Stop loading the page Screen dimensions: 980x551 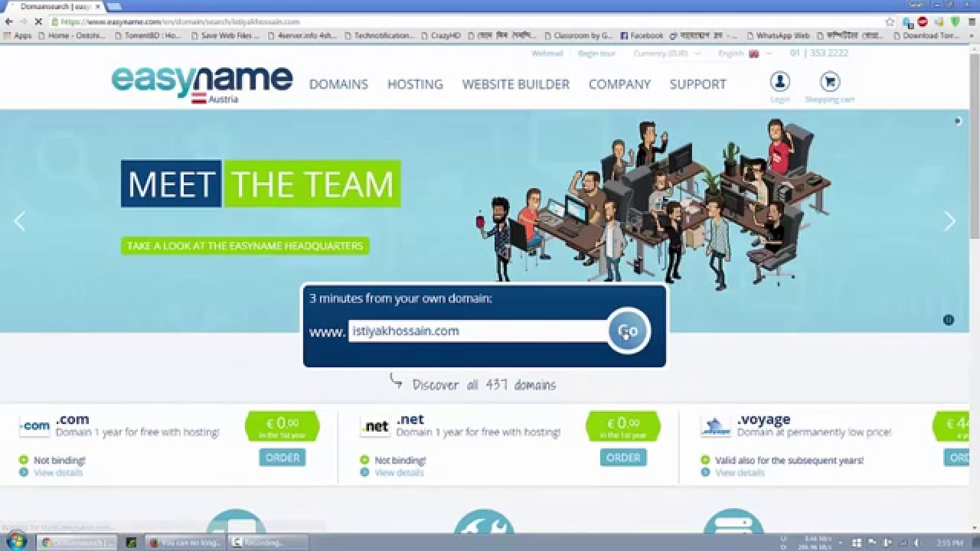click(38, 21)
